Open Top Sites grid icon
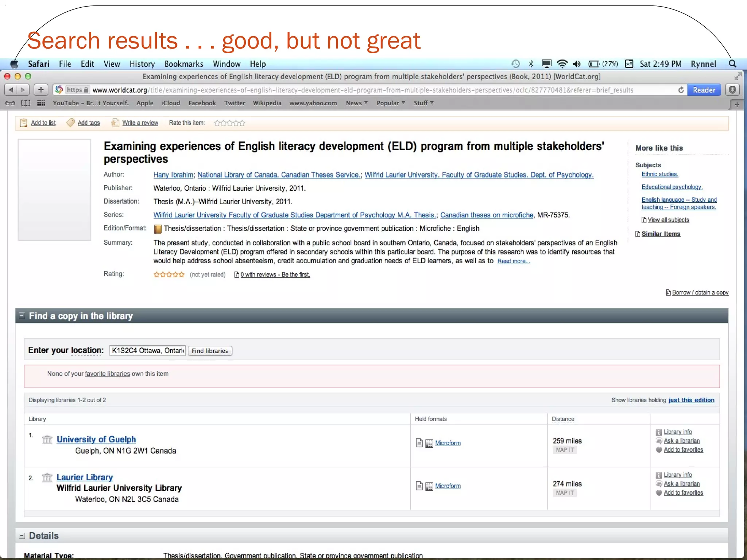 tap(41, 103)
